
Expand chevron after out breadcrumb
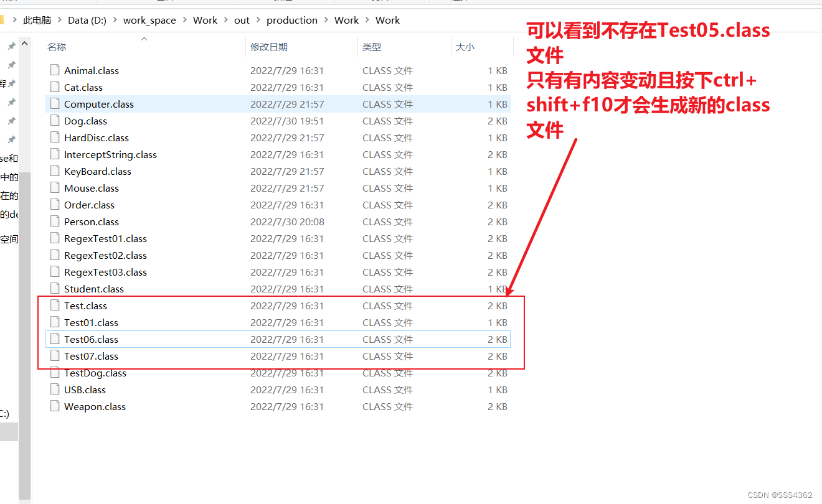click(258, 20)
